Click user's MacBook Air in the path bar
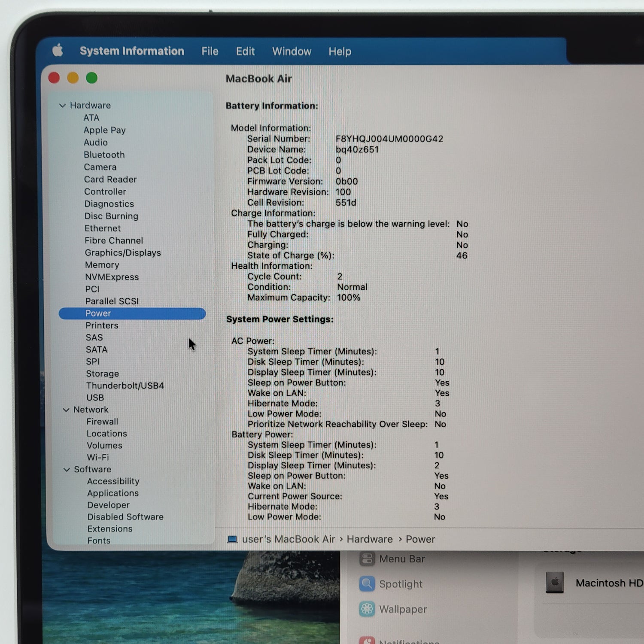 pyautogui.click(x=289, y=539)
